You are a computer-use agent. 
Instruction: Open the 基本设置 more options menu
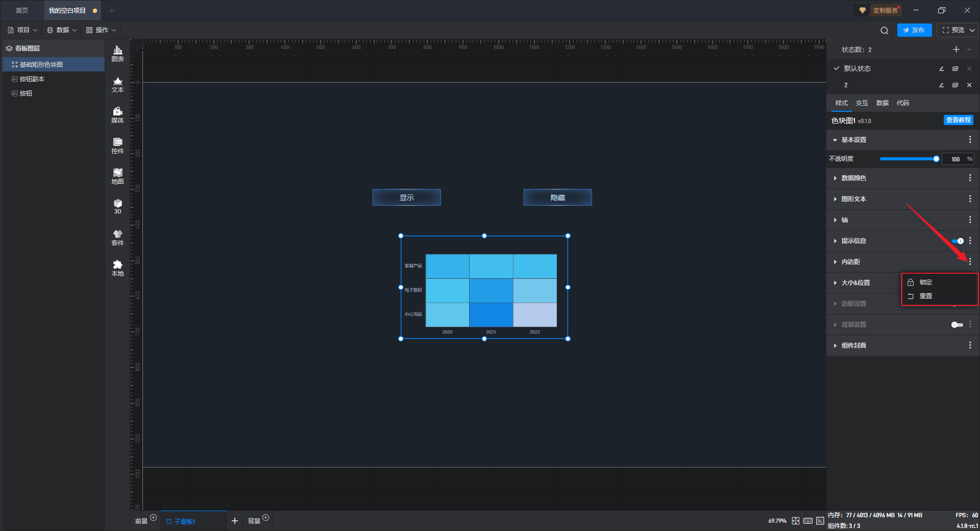970,139
